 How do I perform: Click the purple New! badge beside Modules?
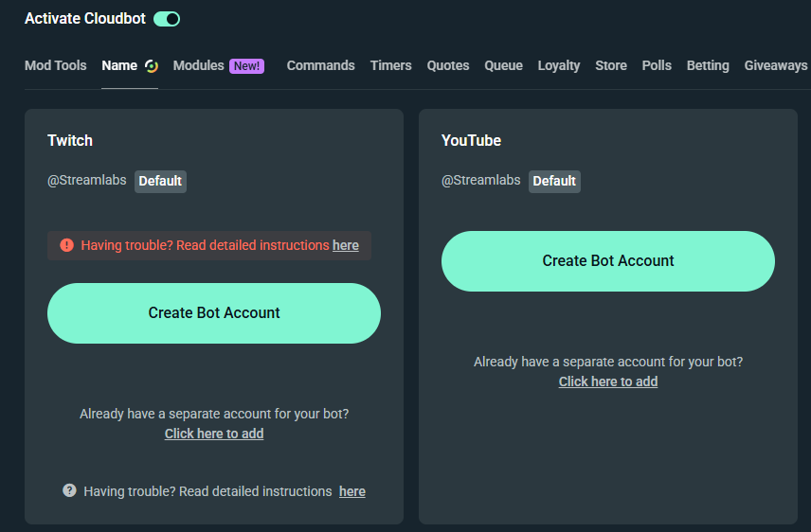pyautogui.click(x=246, y=66)
